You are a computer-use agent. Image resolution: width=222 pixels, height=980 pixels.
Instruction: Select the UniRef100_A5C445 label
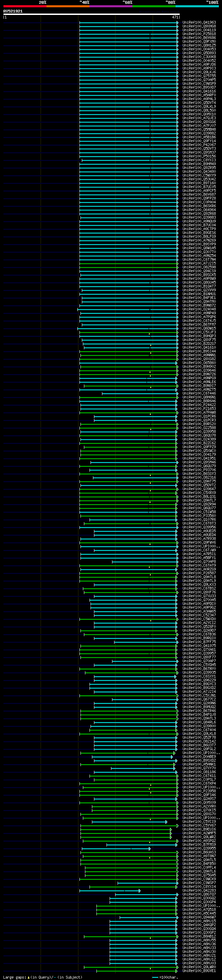click(199, 913)
